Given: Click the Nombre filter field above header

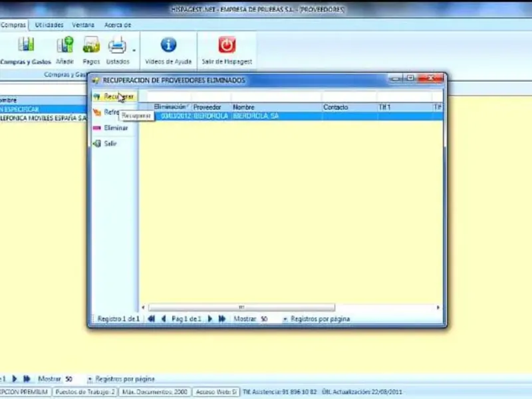Looking at the screenshot, I should [276, 97].
